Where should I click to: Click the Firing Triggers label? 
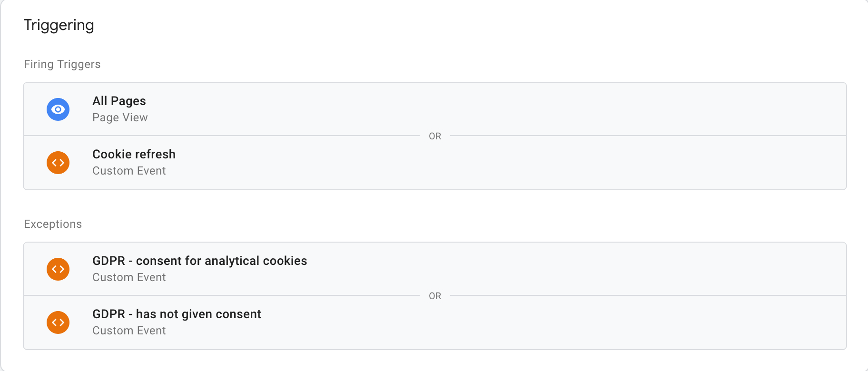pyautogui.click(x=62, y=64)
